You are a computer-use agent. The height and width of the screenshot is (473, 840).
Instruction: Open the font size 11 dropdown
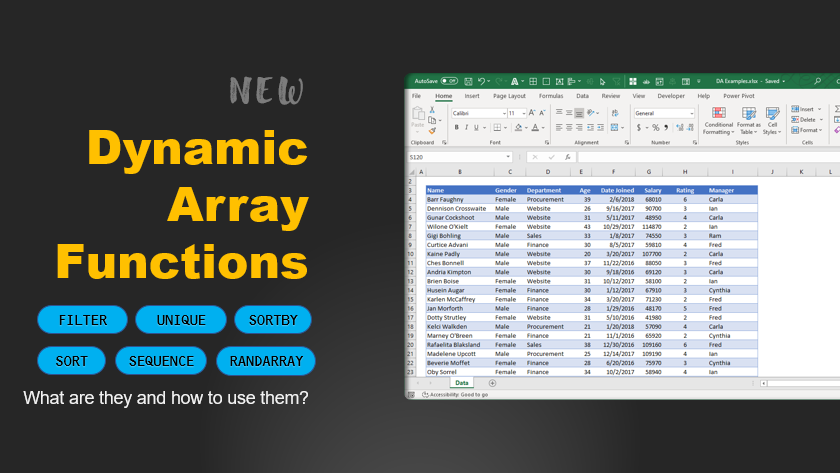523,114
